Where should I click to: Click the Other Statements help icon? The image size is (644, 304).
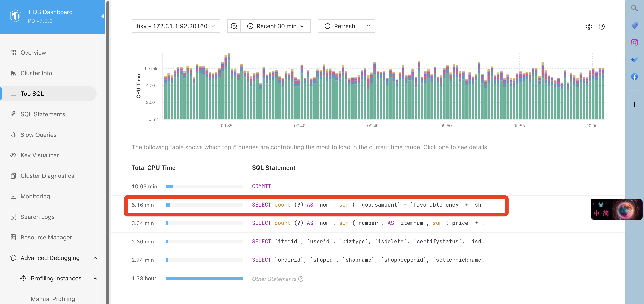point(301,279)
